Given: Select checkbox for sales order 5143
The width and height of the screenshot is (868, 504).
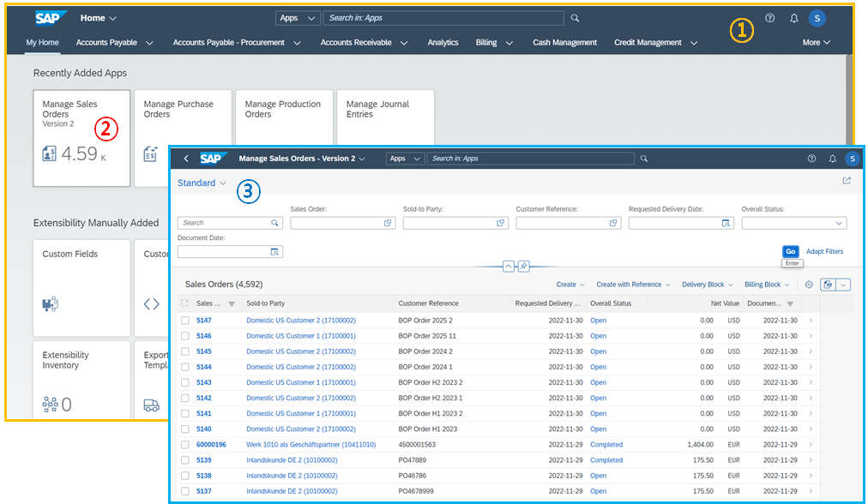Looking at the screenshot, I should (x=185, y=382).
